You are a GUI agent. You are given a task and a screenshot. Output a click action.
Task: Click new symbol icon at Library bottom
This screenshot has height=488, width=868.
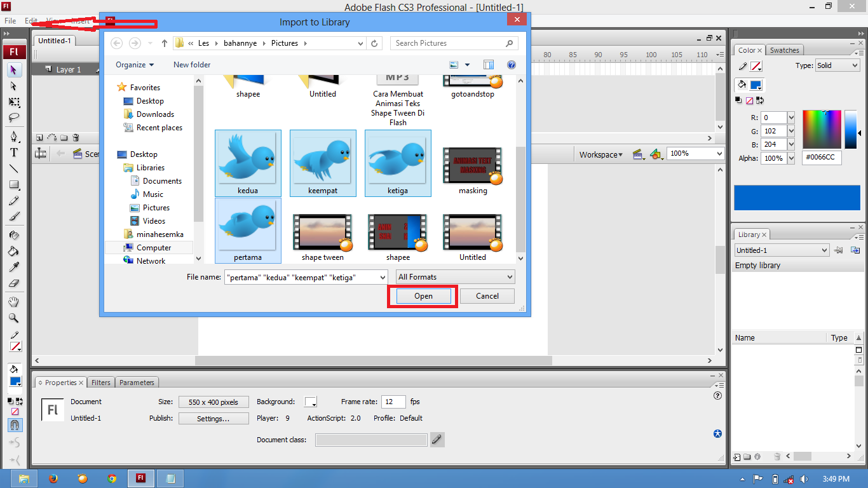point(737,457)
